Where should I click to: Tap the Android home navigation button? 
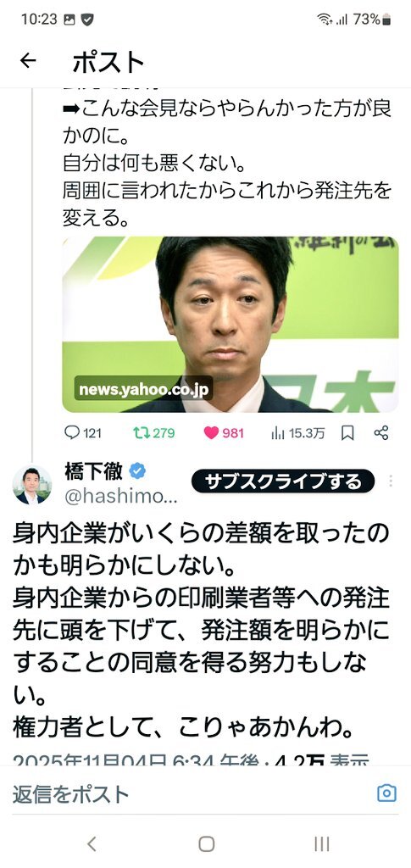(x=206, y=843)
